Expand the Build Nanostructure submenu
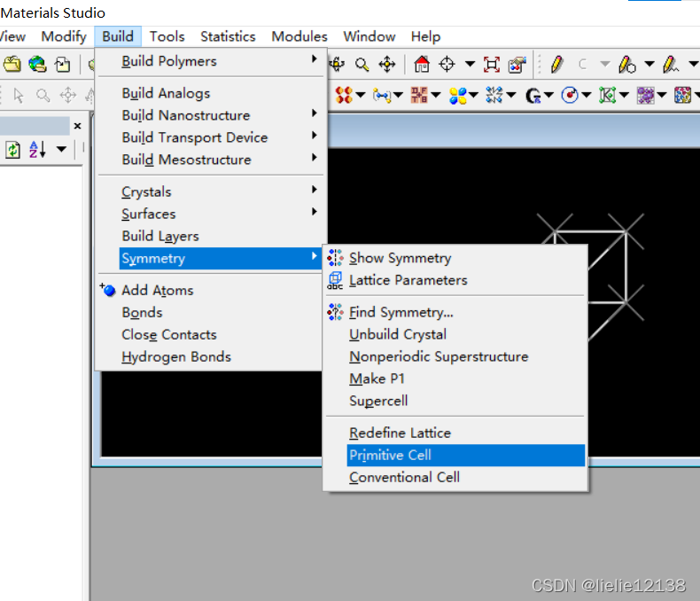Viewport: 700px width, 601px height. click(x=211, y=115)
